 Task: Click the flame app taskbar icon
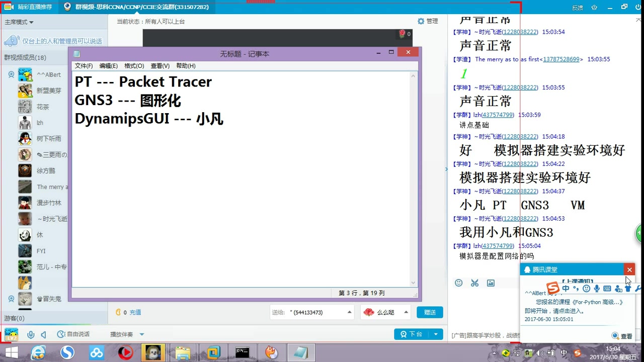tap(272, 353)
